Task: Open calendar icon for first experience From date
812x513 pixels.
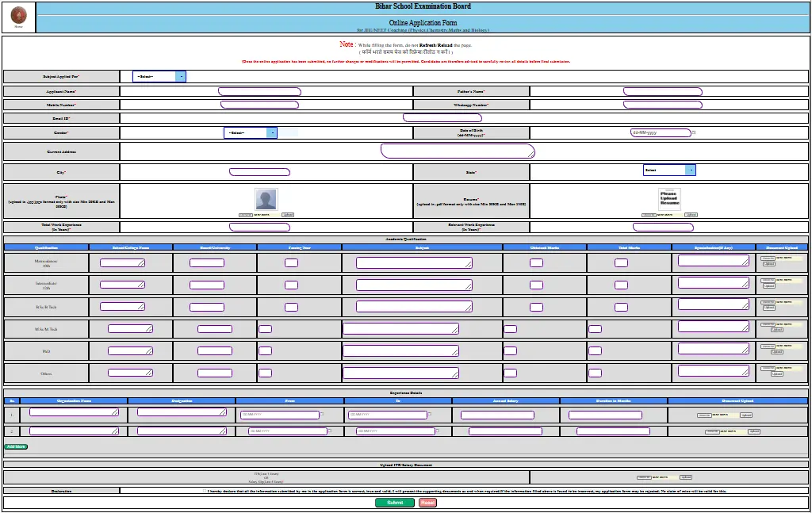Action: 322,414
